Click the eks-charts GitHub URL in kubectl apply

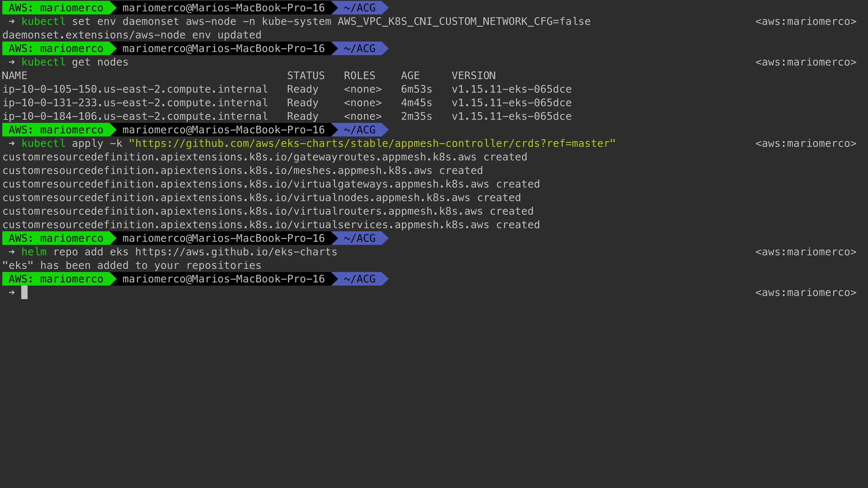372,144
